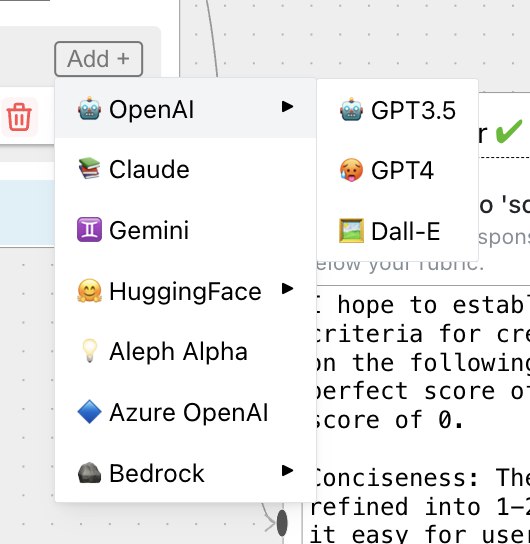Screen dimensions: 530x544
Task: Choose the Claude menu entry
Action: (x=186, y=169)
